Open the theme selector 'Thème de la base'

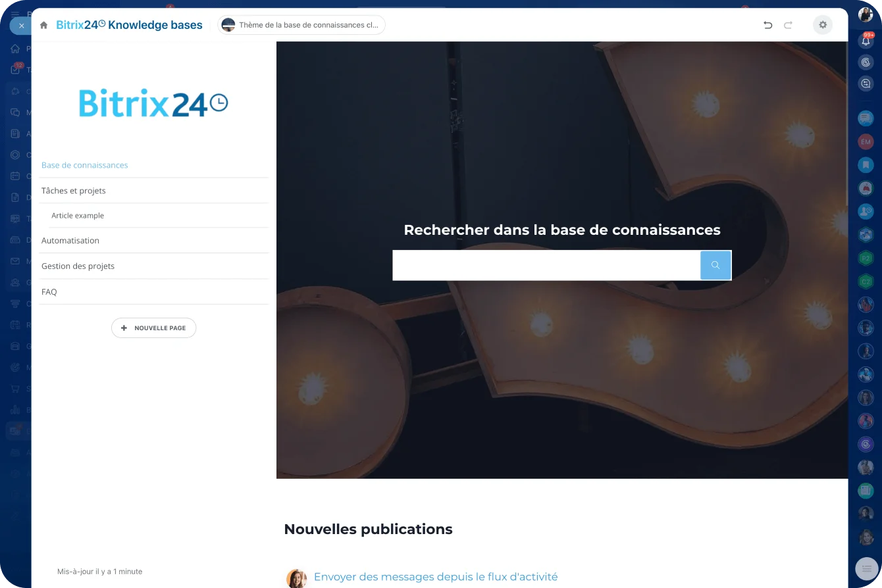301,25
